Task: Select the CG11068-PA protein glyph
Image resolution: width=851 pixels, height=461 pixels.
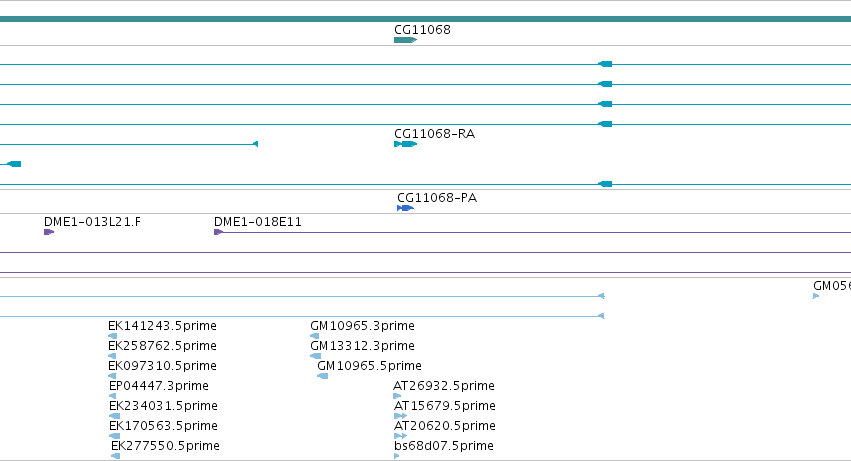Action: [405, 208]
